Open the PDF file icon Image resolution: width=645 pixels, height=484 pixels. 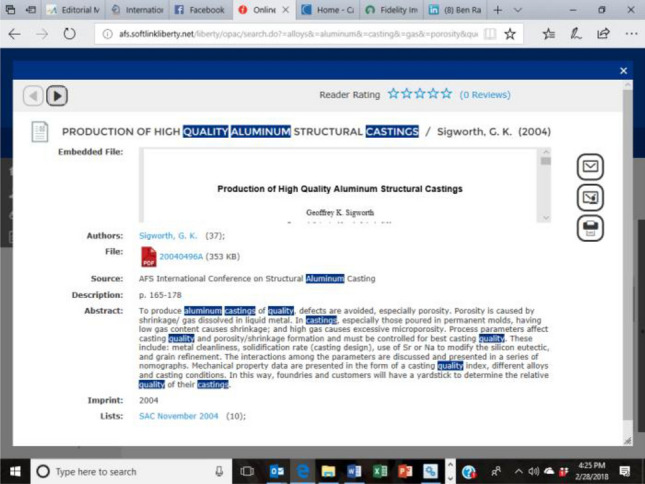[148, 256]
